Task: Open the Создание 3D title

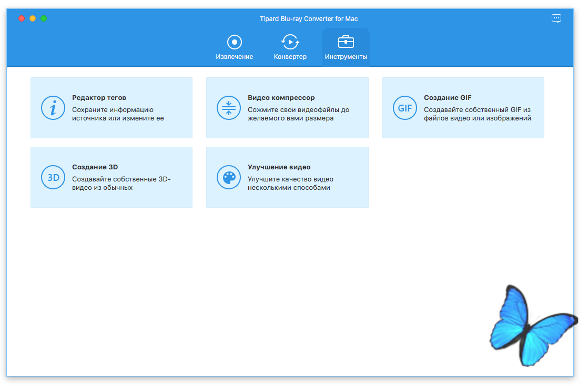Action: (95, 167)
